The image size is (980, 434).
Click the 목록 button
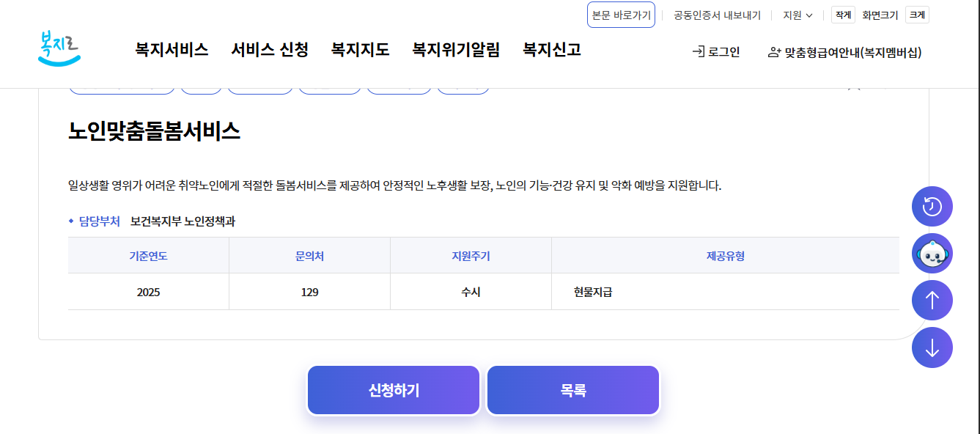click(x=572, y=389)
